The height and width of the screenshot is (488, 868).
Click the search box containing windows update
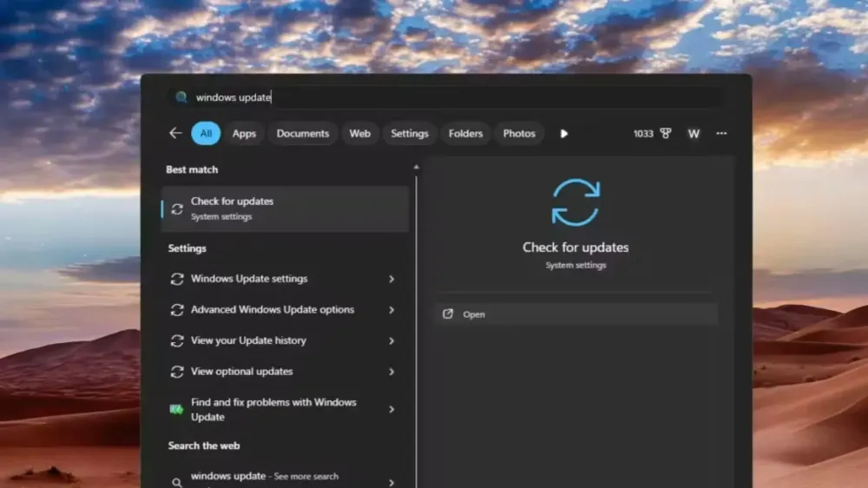coord(445,97)
